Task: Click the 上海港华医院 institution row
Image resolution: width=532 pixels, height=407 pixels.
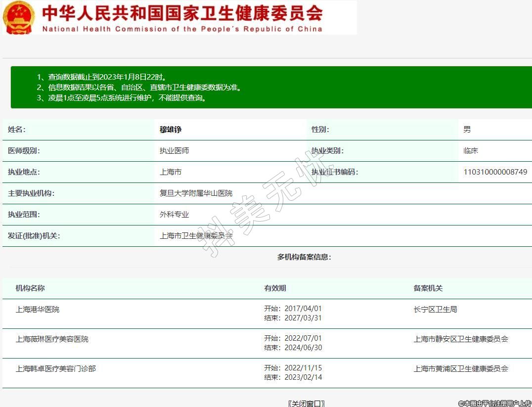Action: coord(38,310)
